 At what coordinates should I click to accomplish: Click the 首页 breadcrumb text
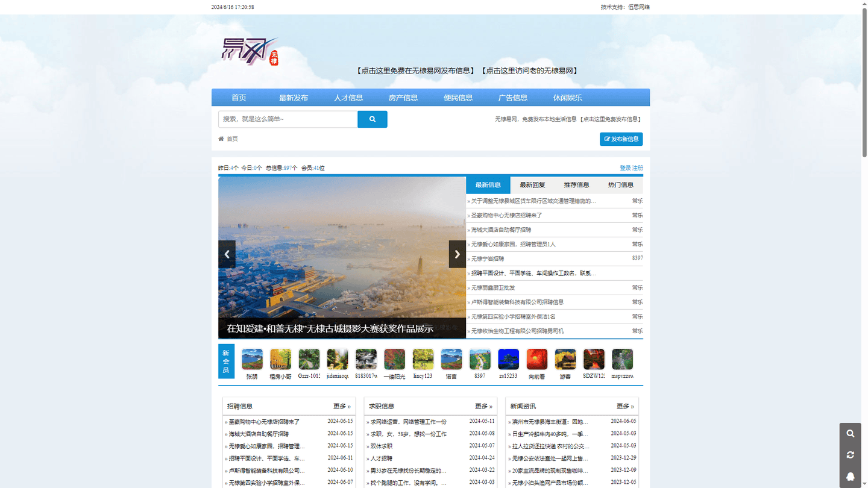tap(232, 139)
